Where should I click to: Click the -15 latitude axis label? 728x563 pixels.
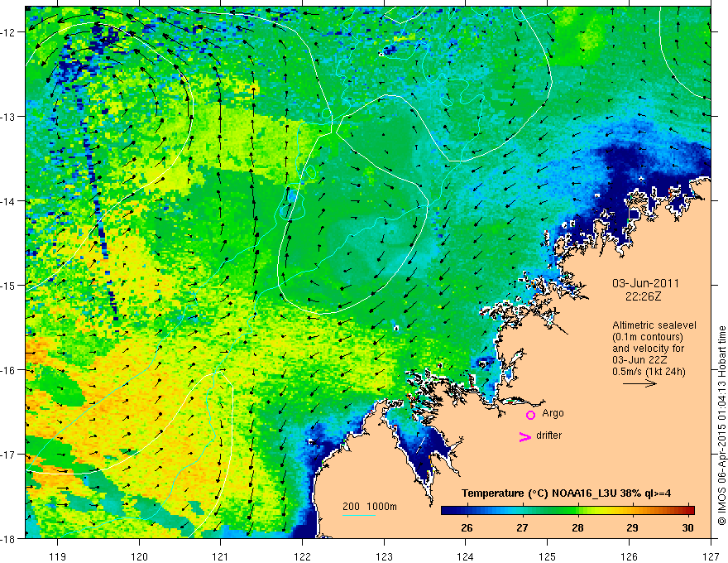pos(9,285)
